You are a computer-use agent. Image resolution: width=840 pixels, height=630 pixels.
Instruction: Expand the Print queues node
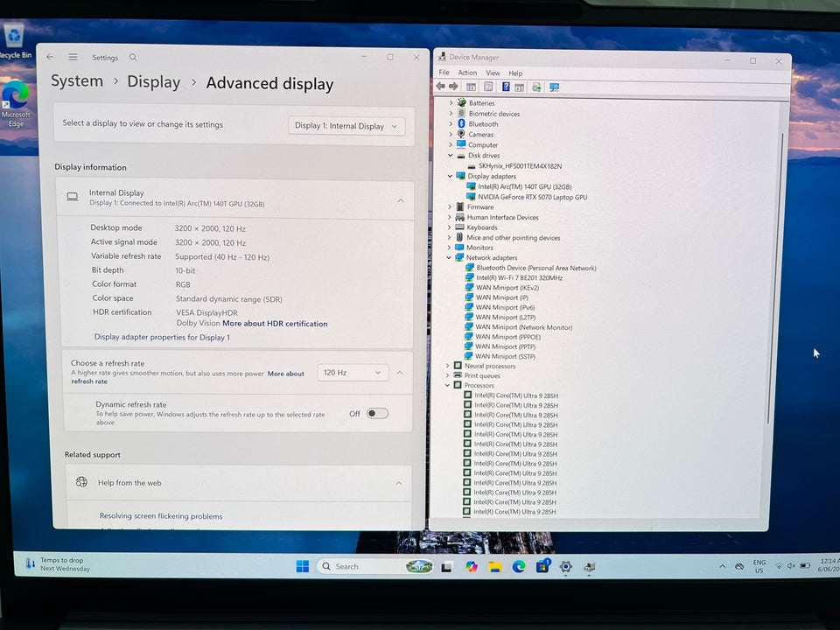(447, 375)
